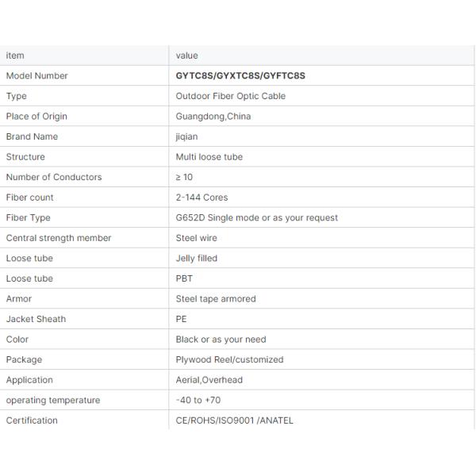476x476 pixels.
Task: Click the 'item' column header
Action: 15,56
